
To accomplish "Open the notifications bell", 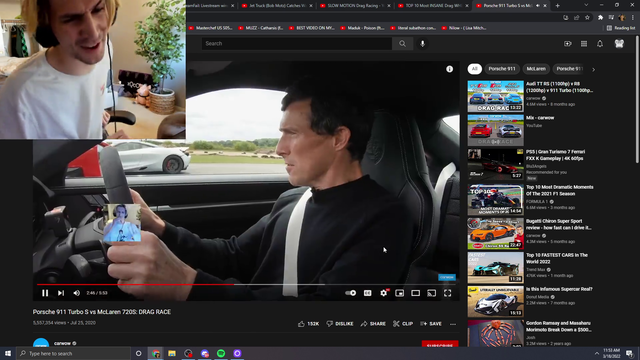I will click(x=600, y=43).
